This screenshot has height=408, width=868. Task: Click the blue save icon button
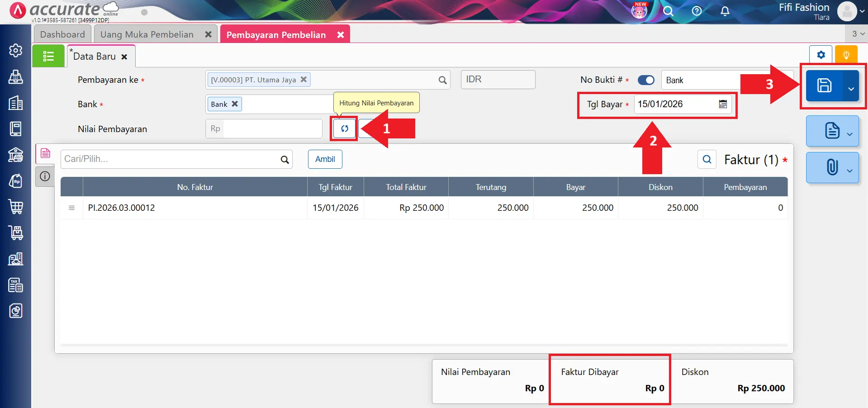coord(824,85)
